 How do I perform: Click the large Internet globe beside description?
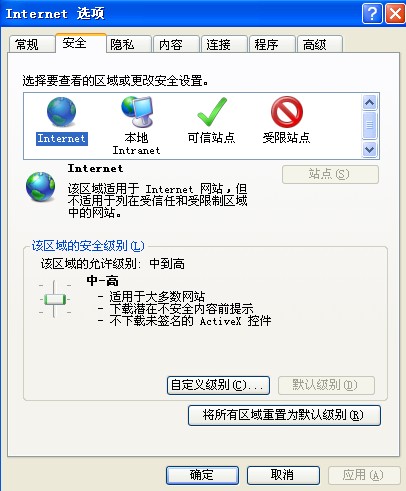pos(41,187)
